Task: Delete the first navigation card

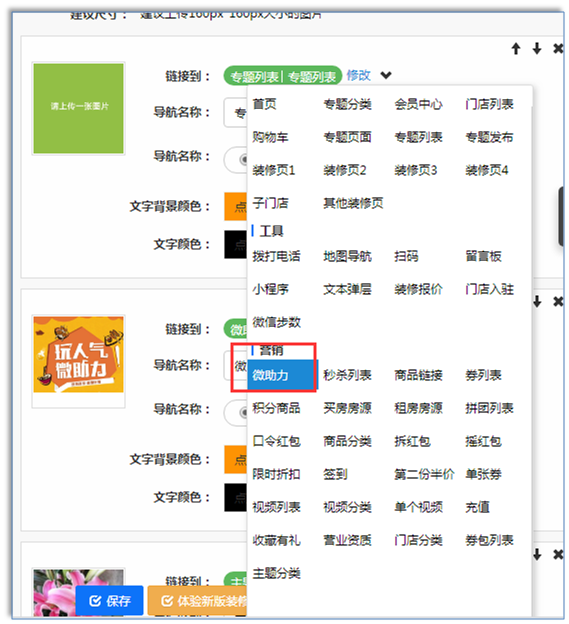Action: [558, 49]
